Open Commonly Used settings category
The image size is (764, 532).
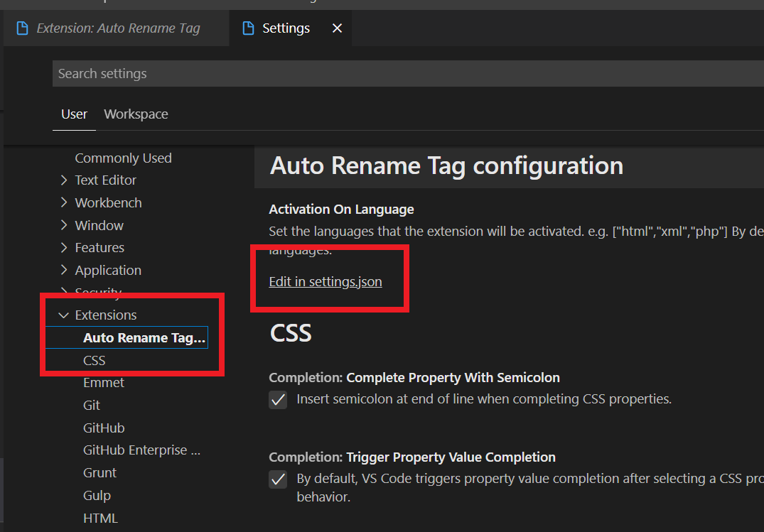point(123,158)
